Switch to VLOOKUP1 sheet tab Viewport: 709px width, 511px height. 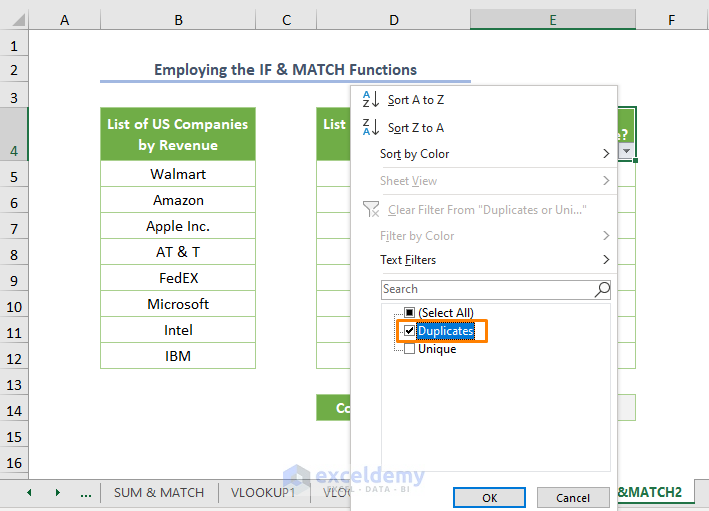click(x=263, y=492)
